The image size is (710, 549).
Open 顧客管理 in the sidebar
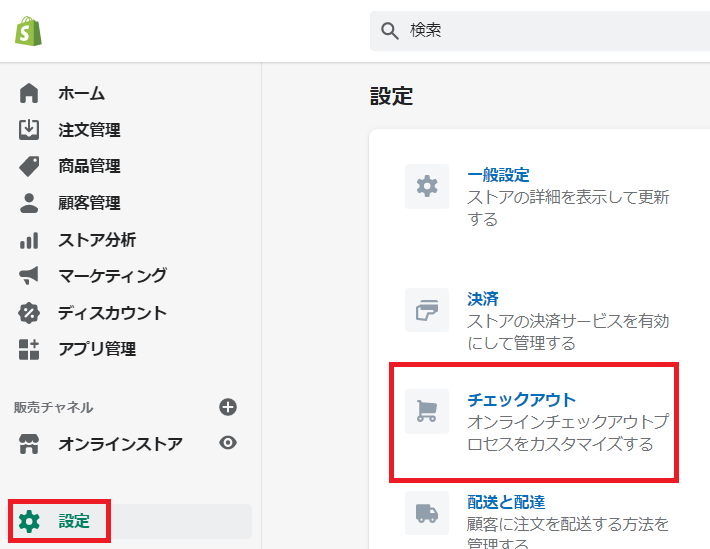coord(89,203)
